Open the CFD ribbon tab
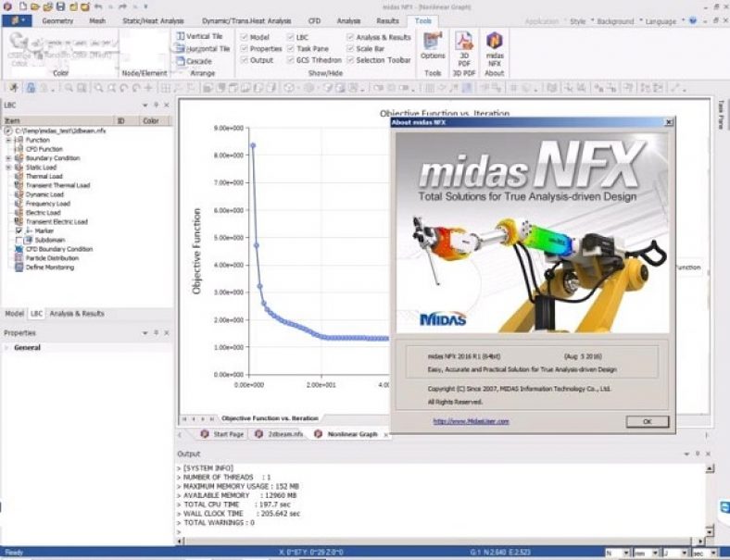This screenshot has width=730, height=560. click(314, 21)
